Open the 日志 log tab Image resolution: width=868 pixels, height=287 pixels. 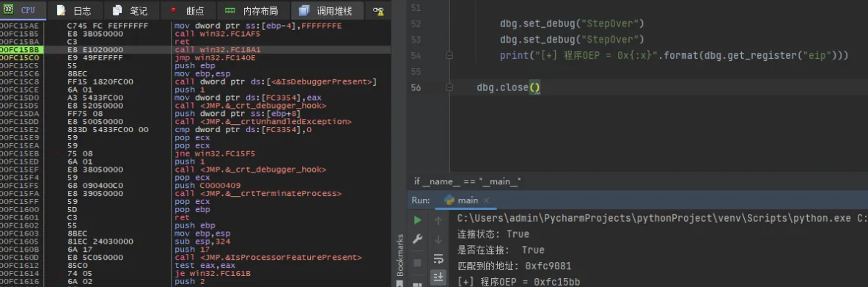pyautogui.click(x=74, y=10)
